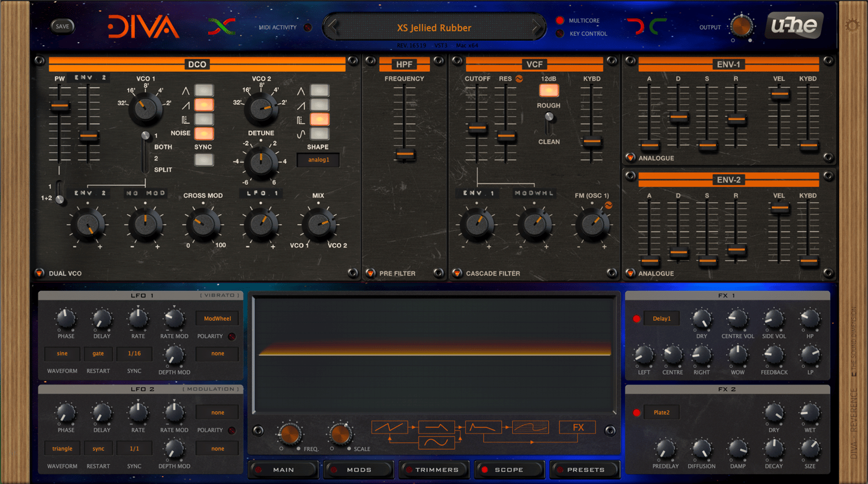Click the FM (OSC 1) modulation icon
The width and height of the screenshot is (868, 484).
pyautogui.click(x=608, y=205)
